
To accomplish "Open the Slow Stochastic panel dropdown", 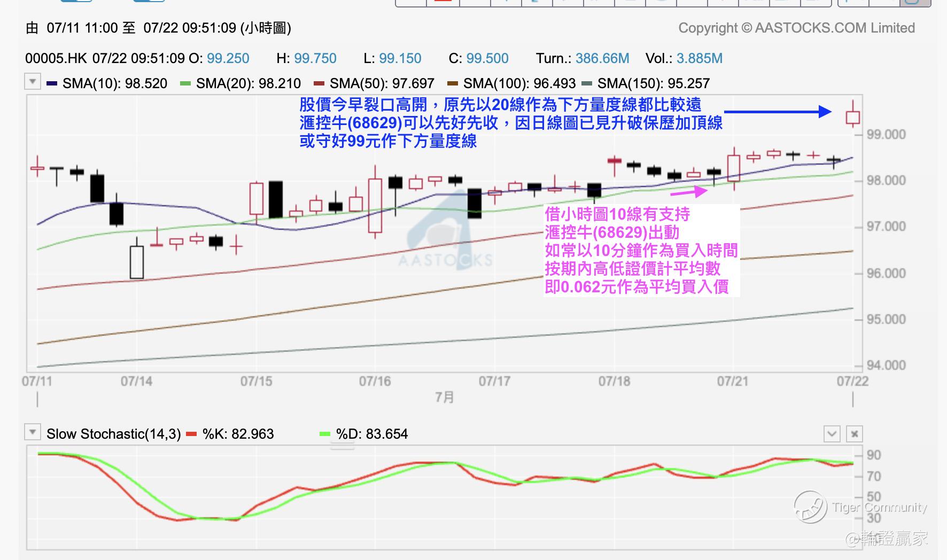I will click(x=33, y=432).
